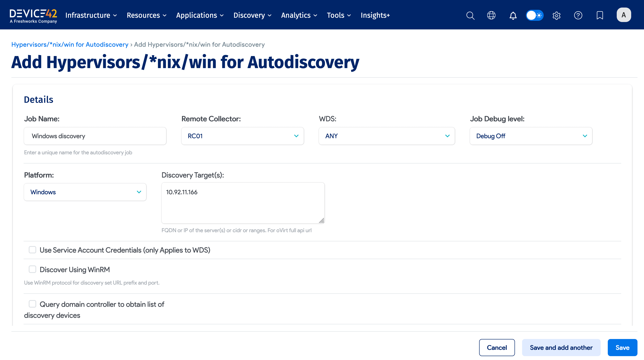This screenshot has width=644, height=360.
Task: Open the Hypervisors/*nix/win breadcrumb link
Action: [x=70, y=44]
